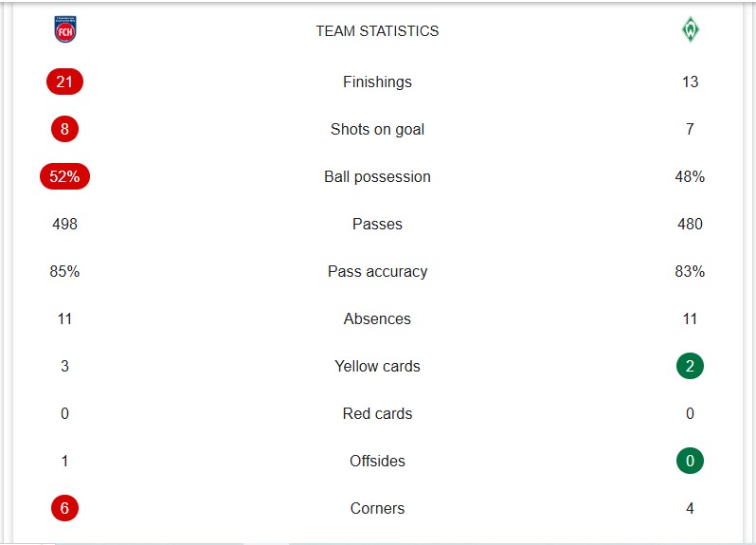Click the red 6 corners badge
This screenshot has height=545, width=756.
[x=64, y=508]
